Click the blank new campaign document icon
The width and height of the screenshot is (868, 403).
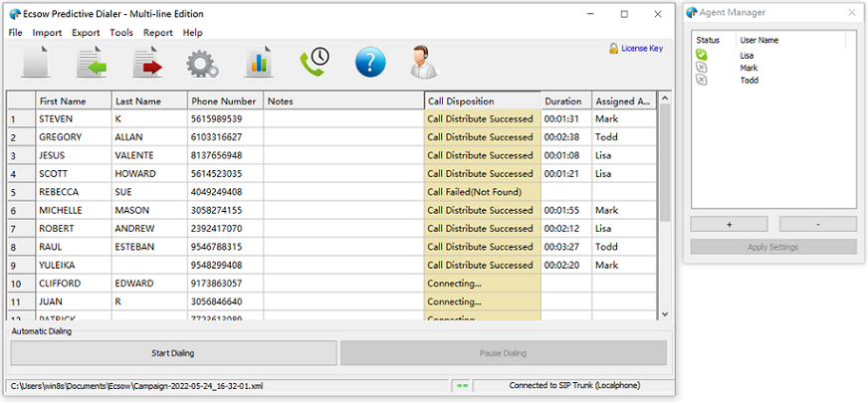point(36,62)
